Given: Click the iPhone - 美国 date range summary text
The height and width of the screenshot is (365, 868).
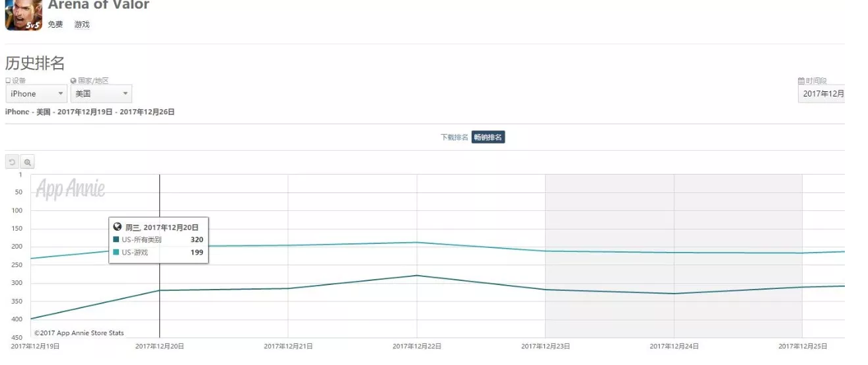Looking at the screenshot, I should click(x=90, y=112).
